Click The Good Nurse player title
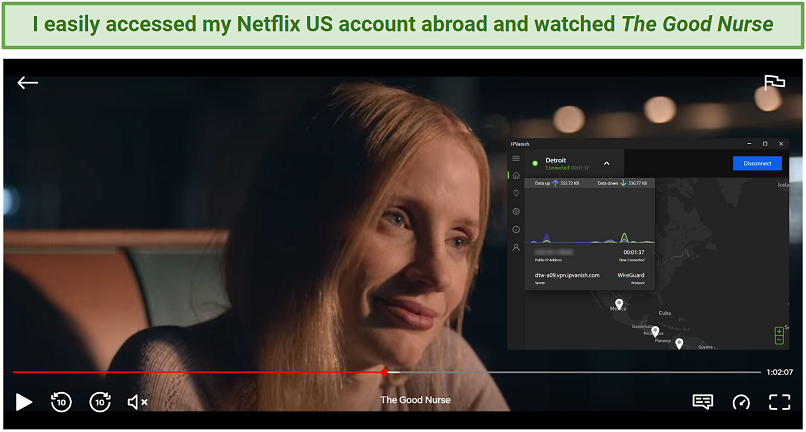This screenshot has height=432, width=806. pyautogui.click(x=415, y=400)
